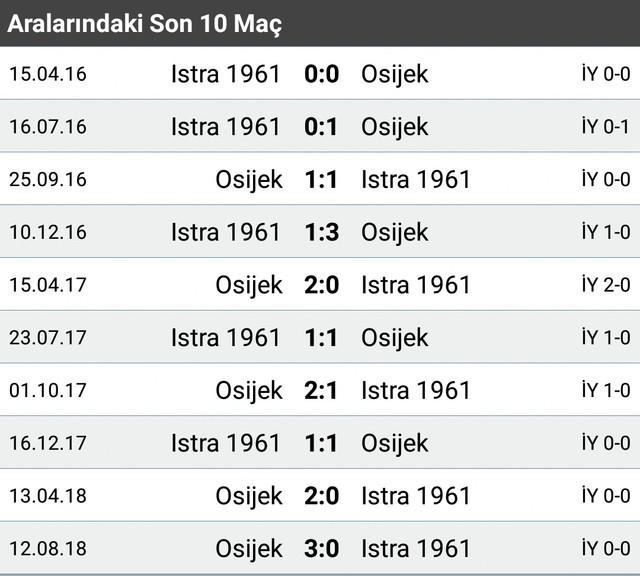
Task: Select Istra 1961 in the 12.08.18 row
Action: click(416, 548)
